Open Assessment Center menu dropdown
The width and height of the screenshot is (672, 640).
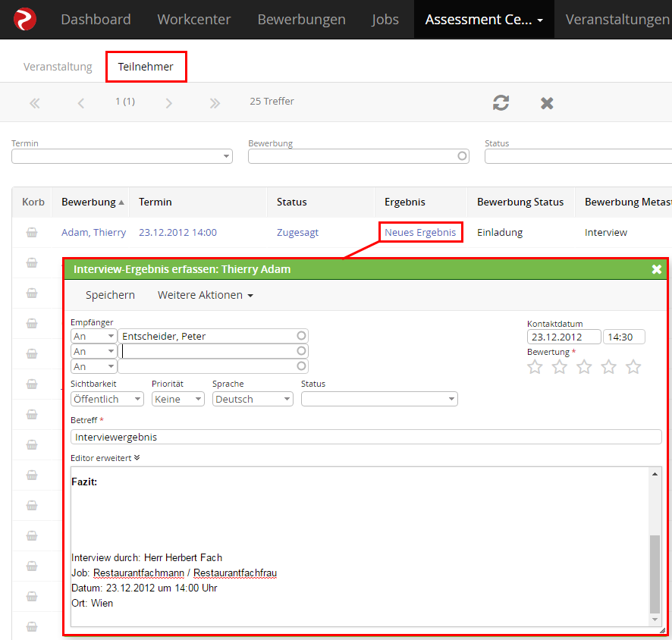click(484, 19)
